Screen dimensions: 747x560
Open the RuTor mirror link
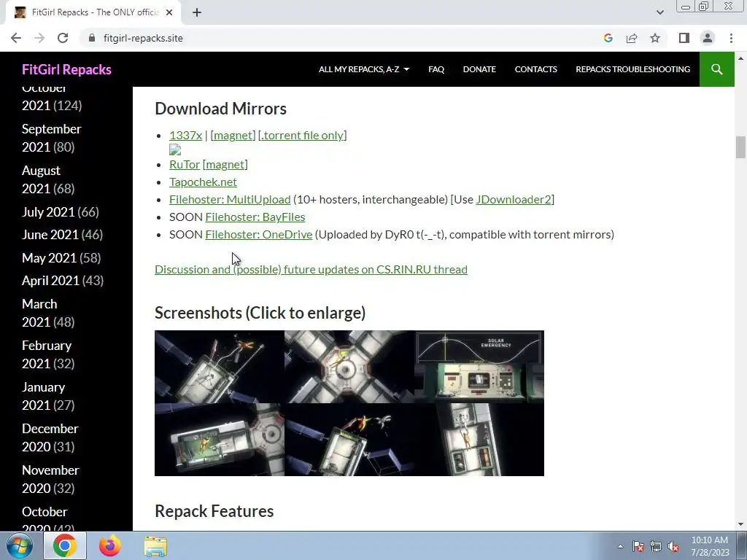185,164
